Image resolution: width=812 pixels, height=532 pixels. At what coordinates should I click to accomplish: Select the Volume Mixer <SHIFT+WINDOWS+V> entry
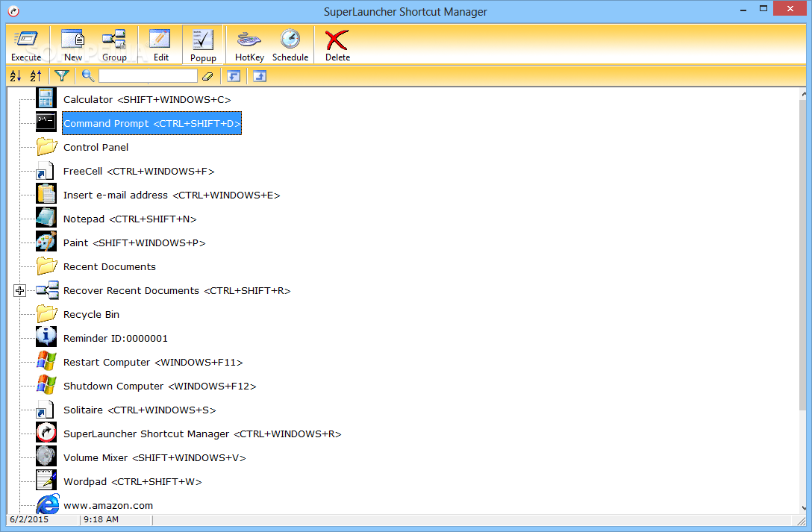tap(154, 457)
